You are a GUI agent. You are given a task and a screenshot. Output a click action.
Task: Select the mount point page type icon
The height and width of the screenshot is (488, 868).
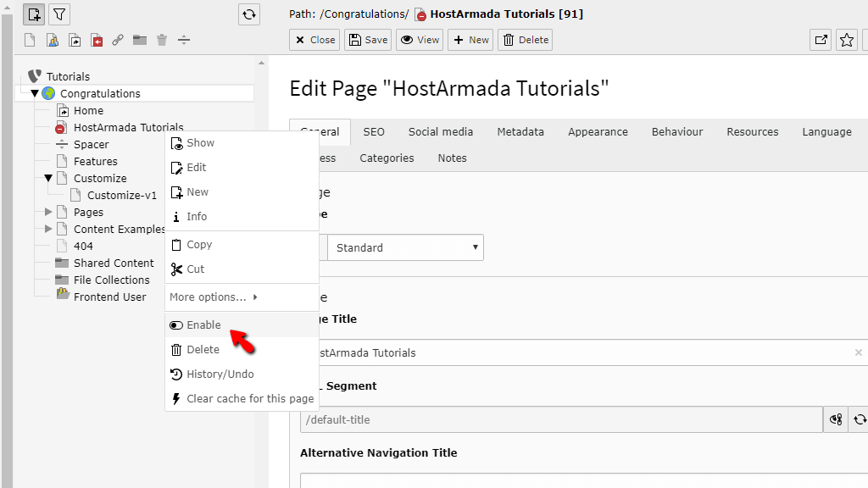97,40
